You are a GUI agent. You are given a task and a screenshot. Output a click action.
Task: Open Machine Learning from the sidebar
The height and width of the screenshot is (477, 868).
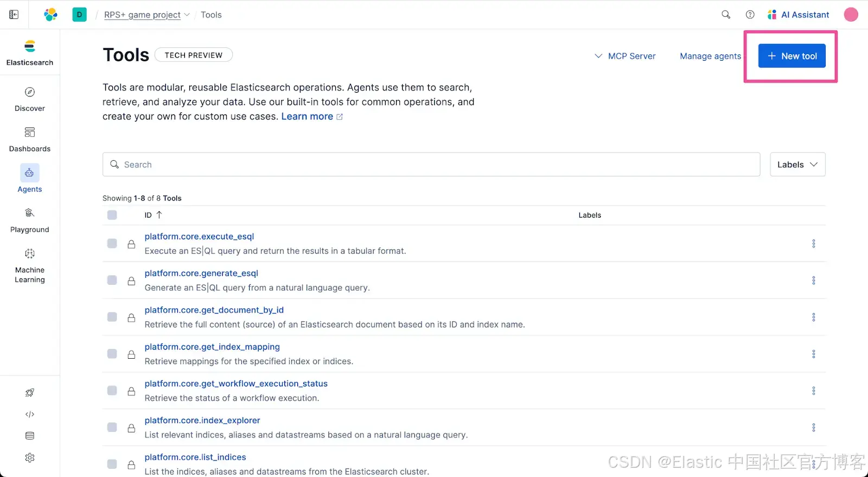tap(30, 266)
